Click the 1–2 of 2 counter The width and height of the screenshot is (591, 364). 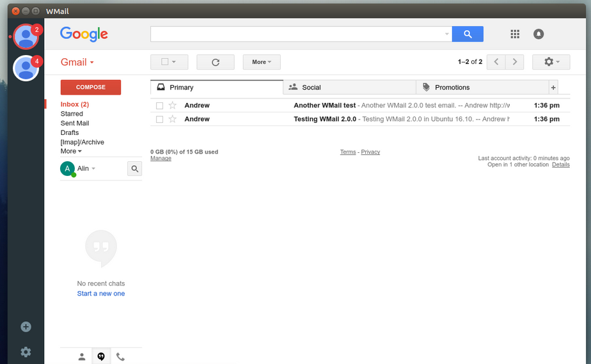[x=470, y=62]
